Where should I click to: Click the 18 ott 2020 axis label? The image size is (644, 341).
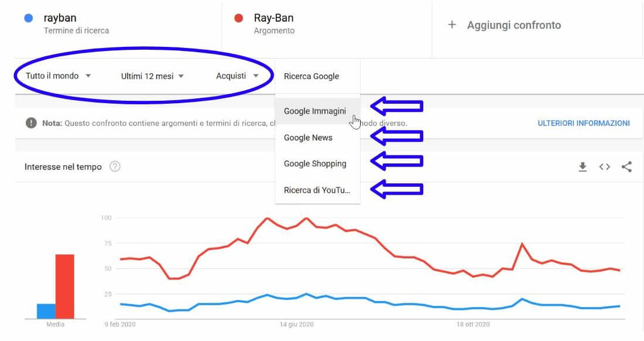(473, 325)
